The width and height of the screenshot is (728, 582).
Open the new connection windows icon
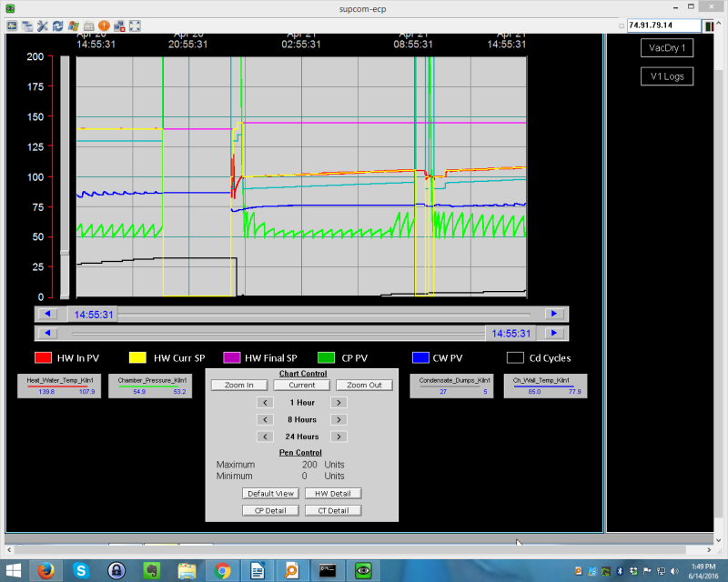(27, 26)
